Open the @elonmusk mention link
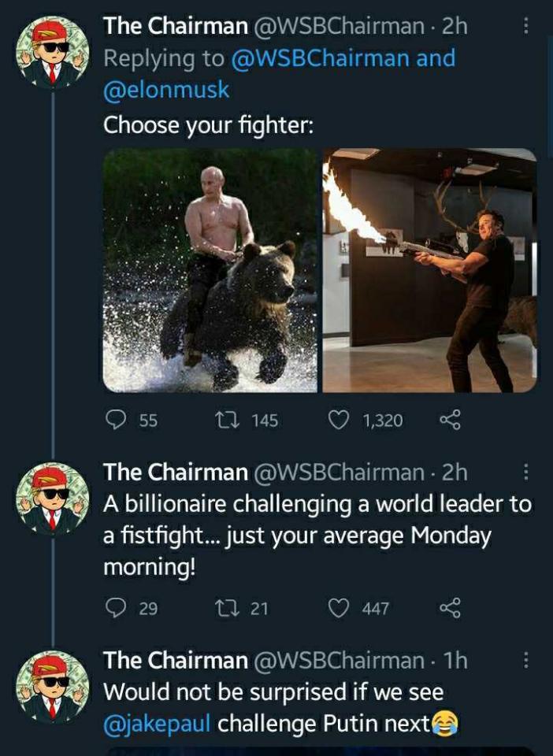This screenshot has width=553, height=756. tap(166, 90)
